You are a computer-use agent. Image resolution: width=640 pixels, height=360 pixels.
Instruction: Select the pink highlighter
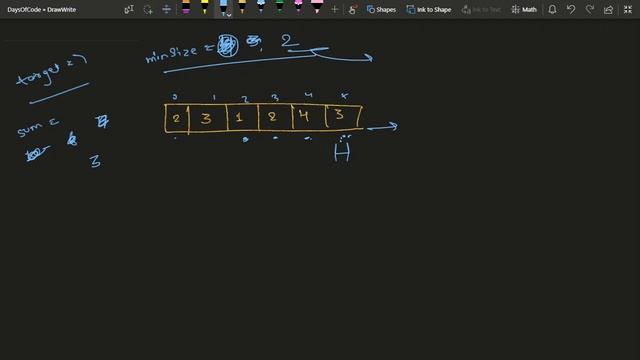[x=317, y=8]
